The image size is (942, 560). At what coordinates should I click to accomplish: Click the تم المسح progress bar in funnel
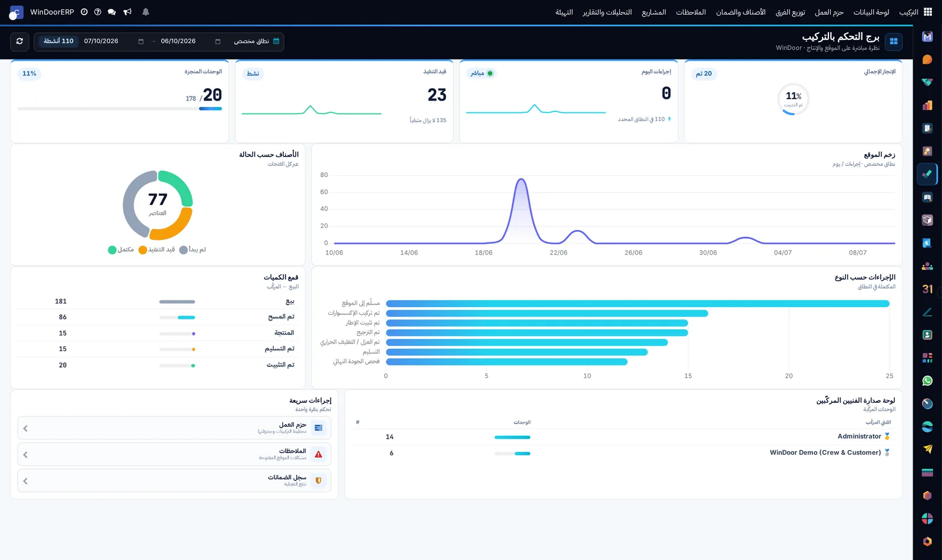[177, 317]
